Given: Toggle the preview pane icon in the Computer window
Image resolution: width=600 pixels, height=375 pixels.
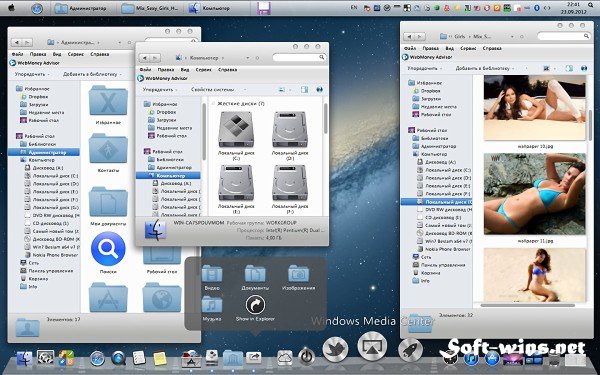Looking at the screenshot, I should 305,90.
